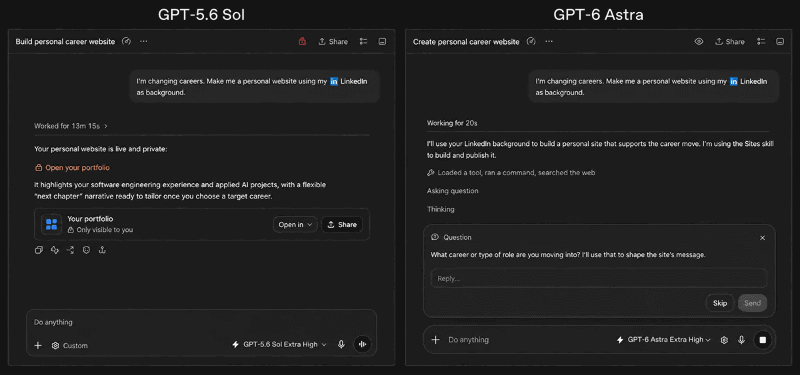Screen dimensions: 800x375
Task: Open the 'Open your portfolio' link
Action: 72,167
